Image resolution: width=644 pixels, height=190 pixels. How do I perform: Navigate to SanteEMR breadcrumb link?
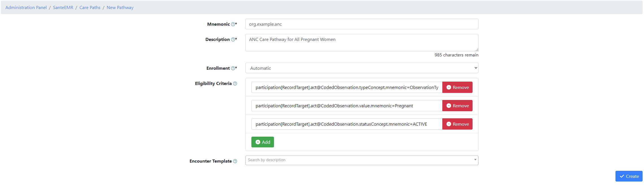(x=63, y=8)
